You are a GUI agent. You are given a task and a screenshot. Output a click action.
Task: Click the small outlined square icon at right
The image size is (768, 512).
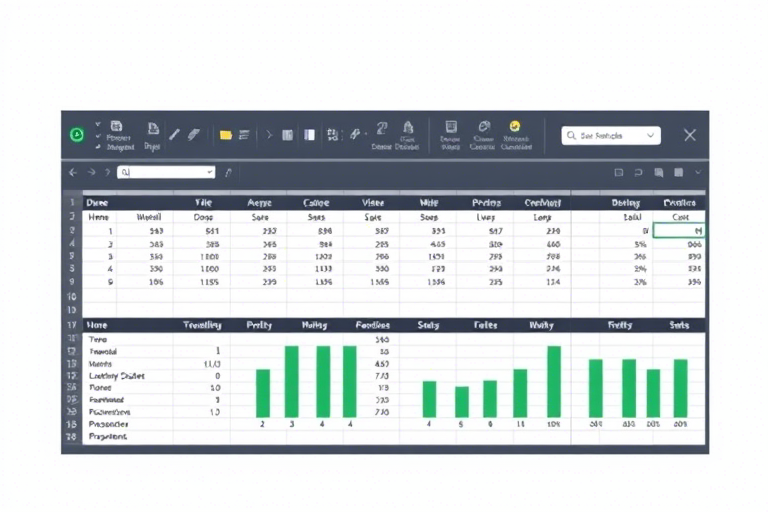point(619,172)
